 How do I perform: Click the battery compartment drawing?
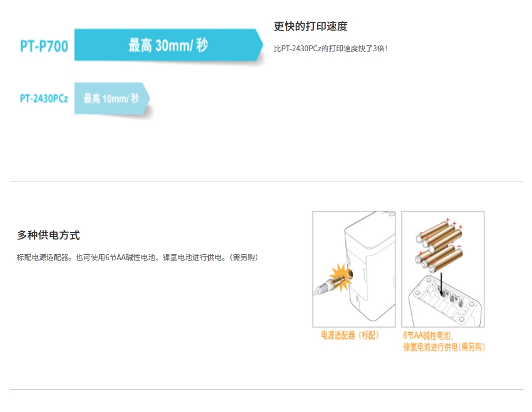click(x=444, y=301)
